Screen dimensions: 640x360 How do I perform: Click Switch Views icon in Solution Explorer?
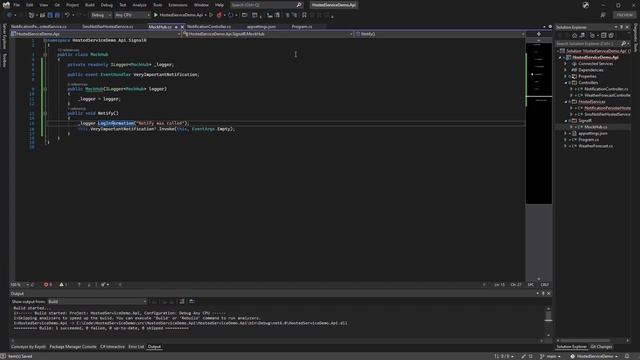click(582, 36)
